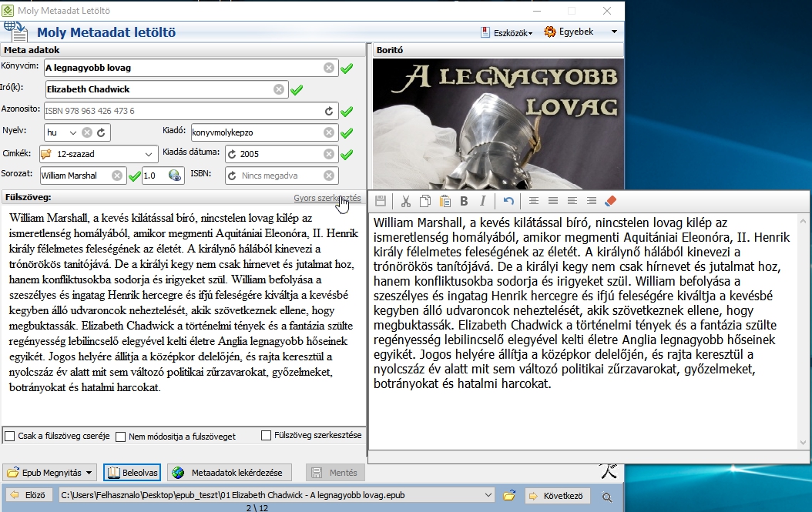Viewport: 812px width, 512px height.
Task: Open the Nyelv language dropdown
Action: (73, 132)
